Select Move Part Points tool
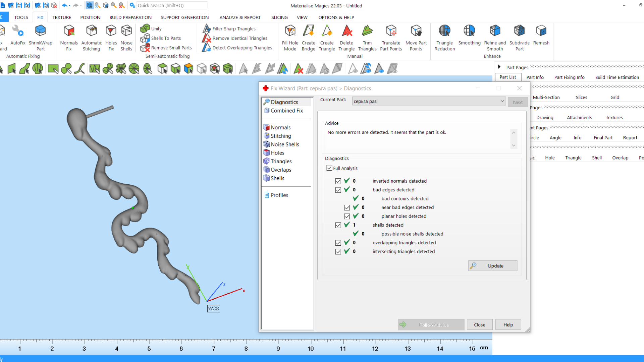Image resolution: width=644 pixels, height=362 pixels. click(416, 38)
